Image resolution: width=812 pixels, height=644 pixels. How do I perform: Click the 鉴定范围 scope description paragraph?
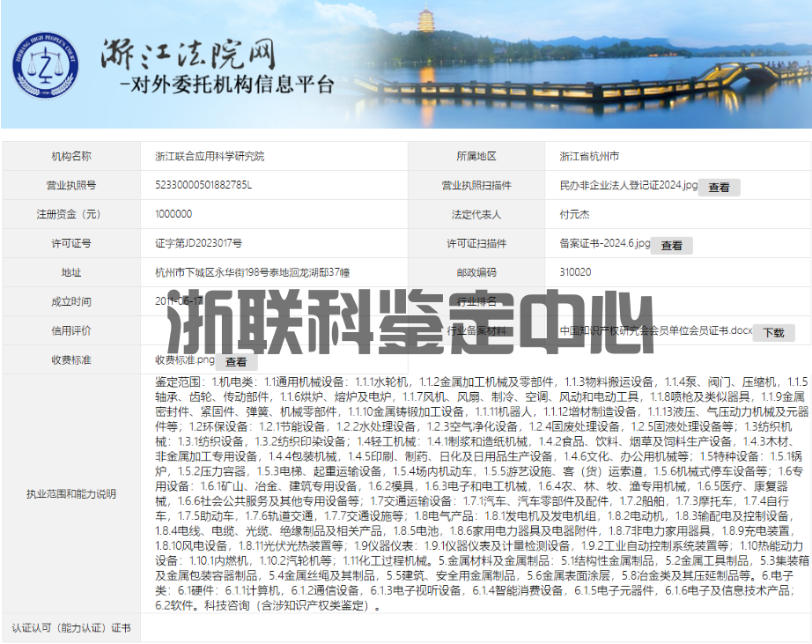[x=482, y=493]
